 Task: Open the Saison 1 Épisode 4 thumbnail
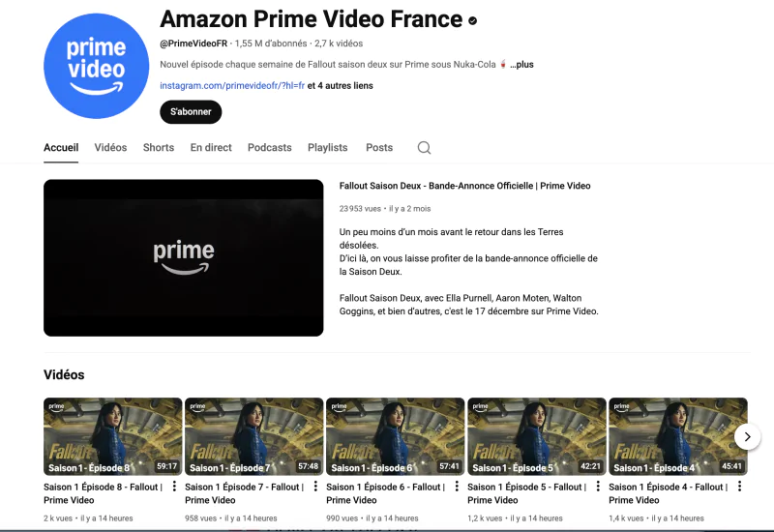tap(678, 437)
